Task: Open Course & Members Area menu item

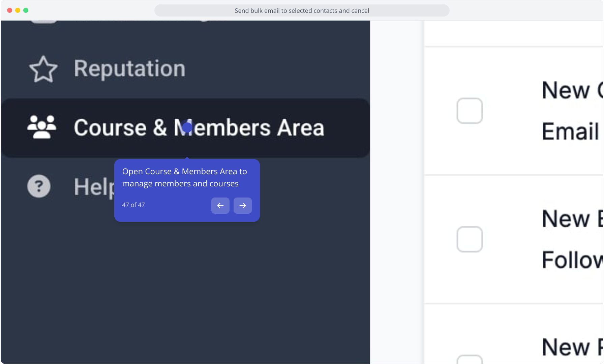Action: coord(185,128)
